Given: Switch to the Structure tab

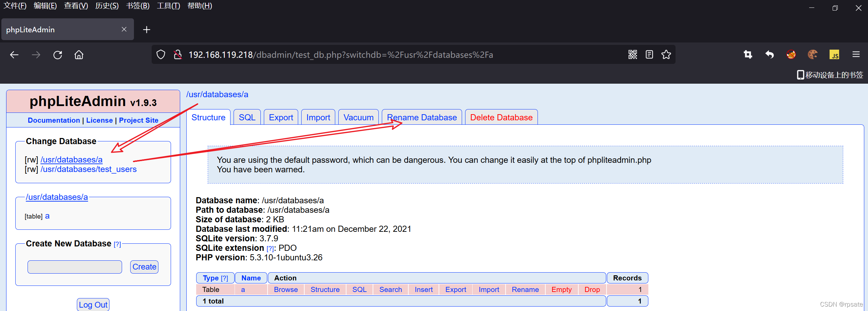Looking at the screenshot, I should click(208, 117).
